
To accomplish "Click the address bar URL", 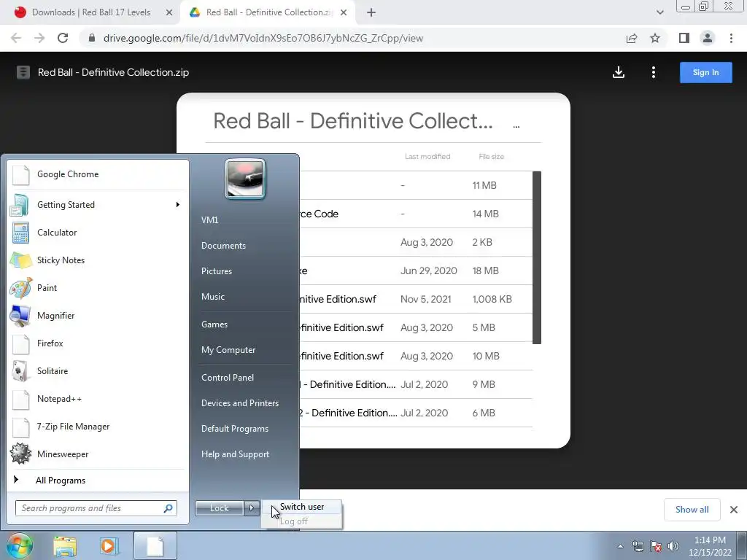I will click(263, 38).
